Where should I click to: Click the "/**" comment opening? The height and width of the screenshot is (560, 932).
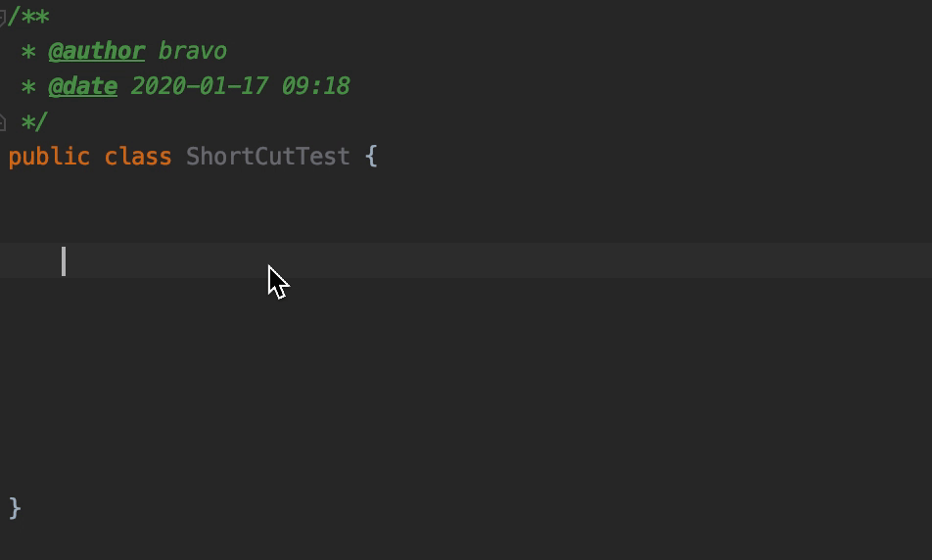coord(28,17)
